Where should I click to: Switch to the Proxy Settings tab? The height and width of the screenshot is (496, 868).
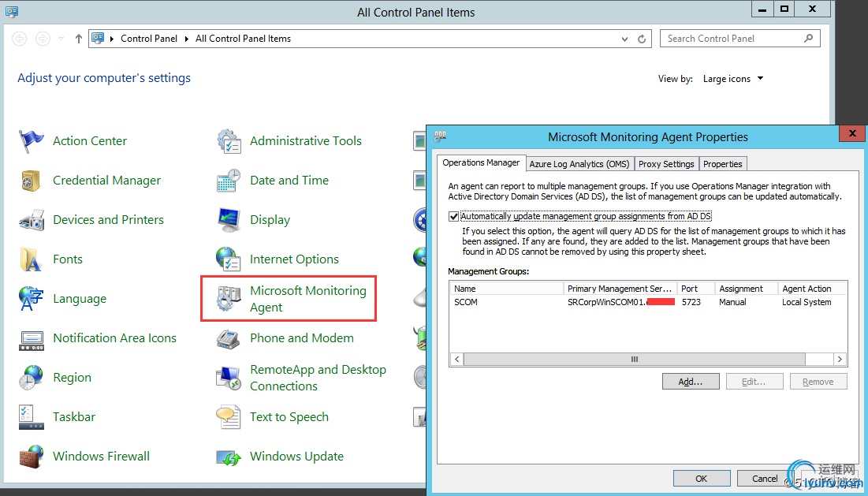pyautogui.click(x=666, y=164)
